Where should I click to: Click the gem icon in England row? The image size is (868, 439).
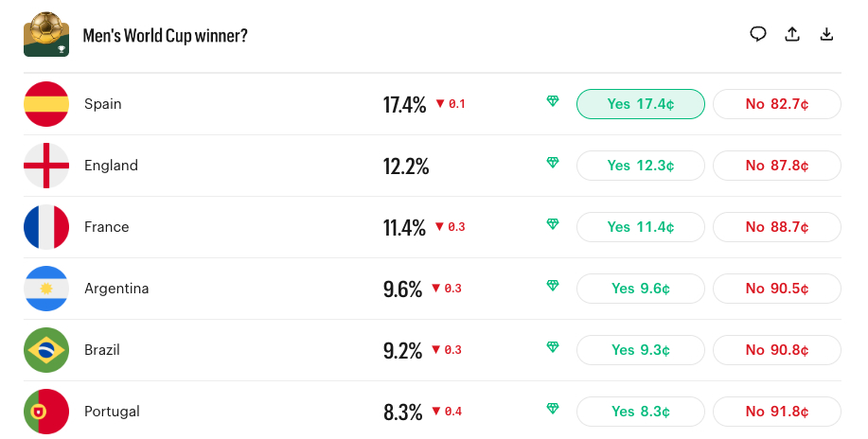point(553,164)
